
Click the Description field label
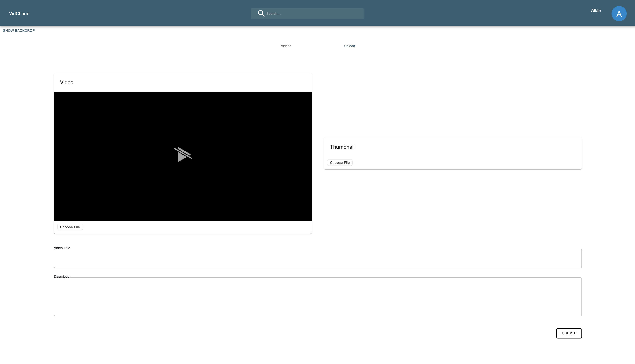click(63, 276)
